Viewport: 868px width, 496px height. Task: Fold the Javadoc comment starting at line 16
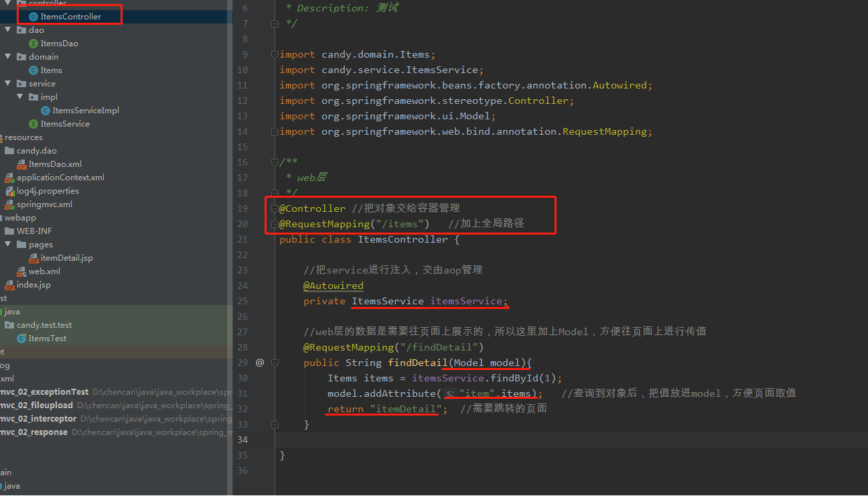[274, 162]
